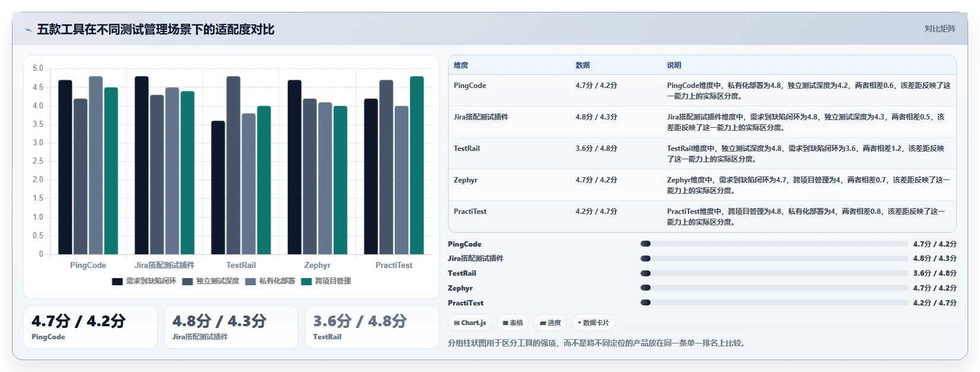
Task: Click PractiTest's description text in the table
Action: (x=805, y=217)
